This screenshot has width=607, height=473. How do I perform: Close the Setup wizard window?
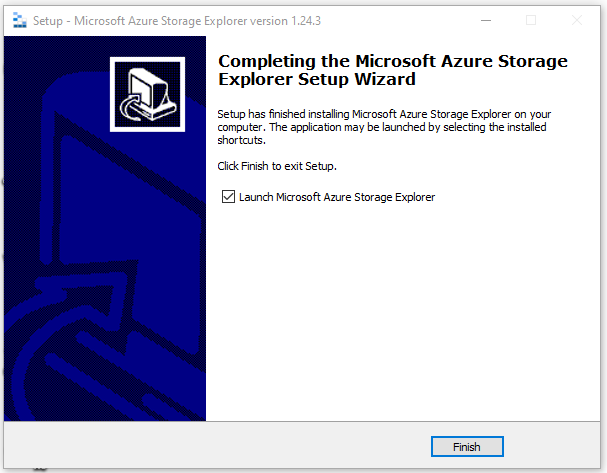click(x=576, y=20)
